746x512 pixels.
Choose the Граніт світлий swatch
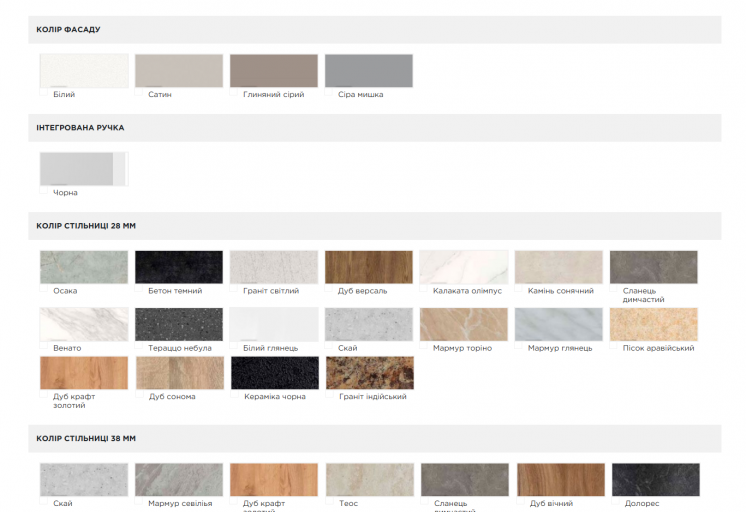click(274, 267)
